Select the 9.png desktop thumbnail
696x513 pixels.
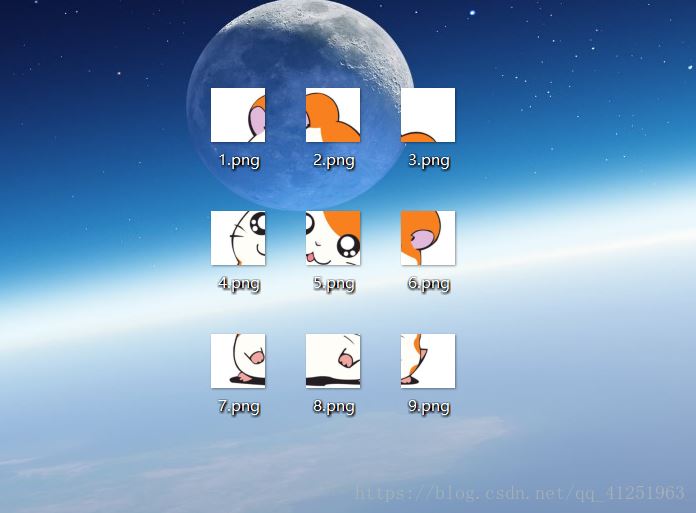click(428, 361)
